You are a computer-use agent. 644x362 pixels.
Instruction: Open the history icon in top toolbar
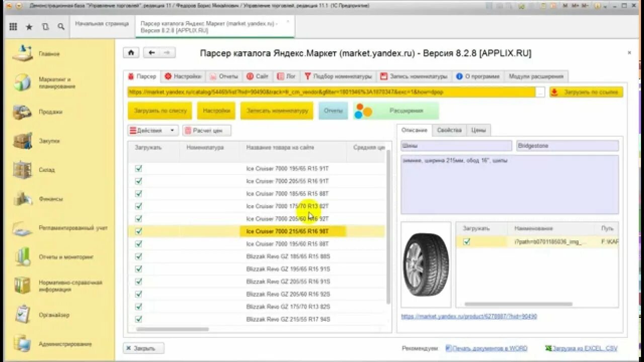(x=45, y=27)
